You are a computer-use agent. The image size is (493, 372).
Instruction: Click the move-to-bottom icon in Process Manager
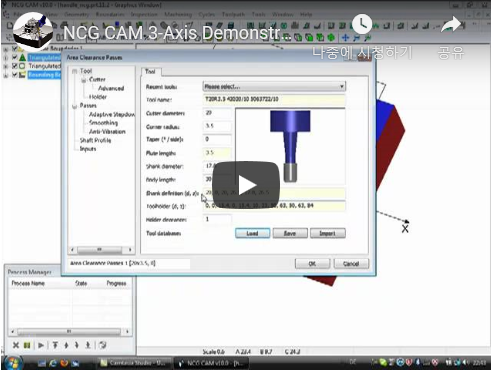click(88, 345)
